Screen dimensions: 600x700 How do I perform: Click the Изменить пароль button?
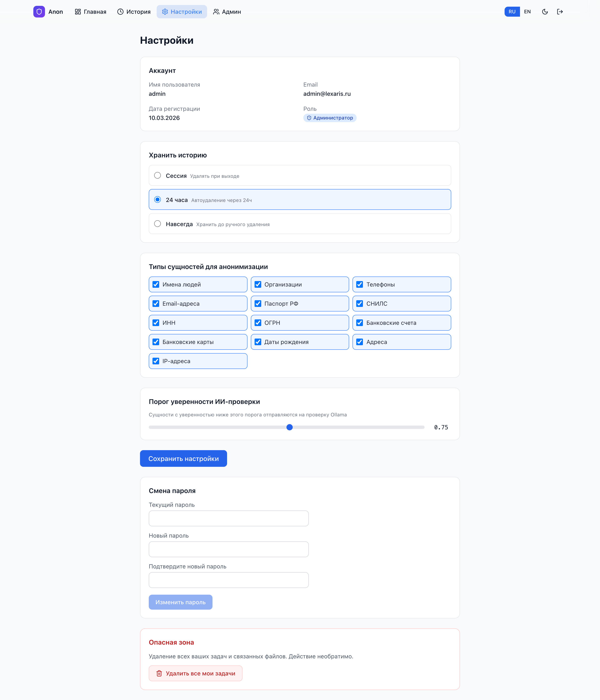click(180, 602)
